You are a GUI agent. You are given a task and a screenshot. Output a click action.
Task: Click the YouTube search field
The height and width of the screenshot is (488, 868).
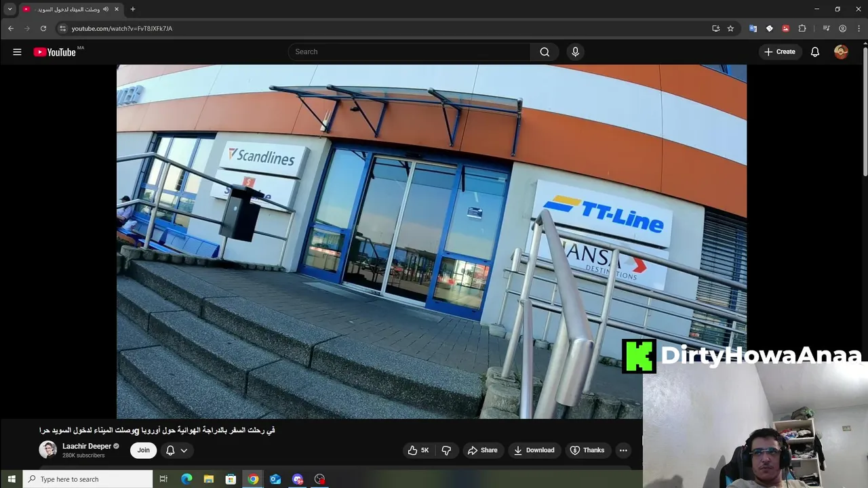pyautogui.click(x=410, y=52)
